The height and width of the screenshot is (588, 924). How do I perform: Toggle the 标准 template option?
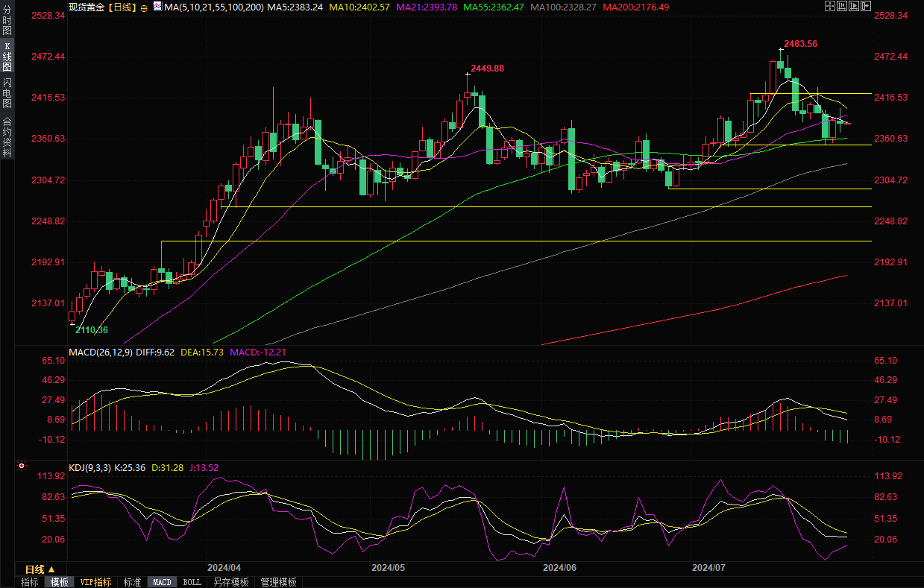(x=132, y=582)
